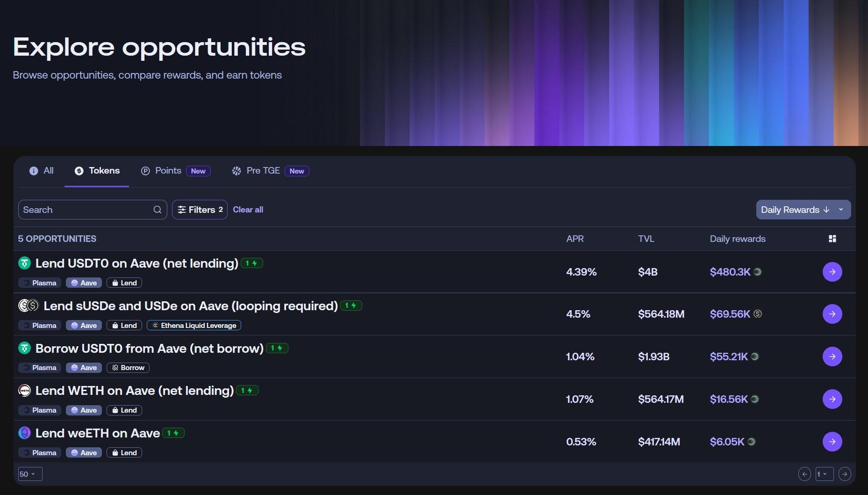Switch to the Points tab
The height and width of the screenshot is (495, 868).
tap(168, 170)
